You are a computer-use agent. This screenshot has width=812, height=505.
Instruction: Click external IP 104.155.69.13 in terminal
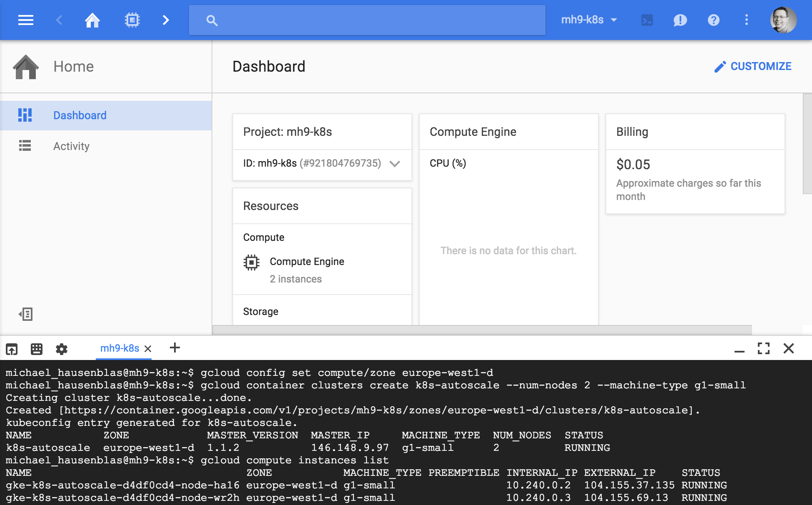[x=626, y=497]
